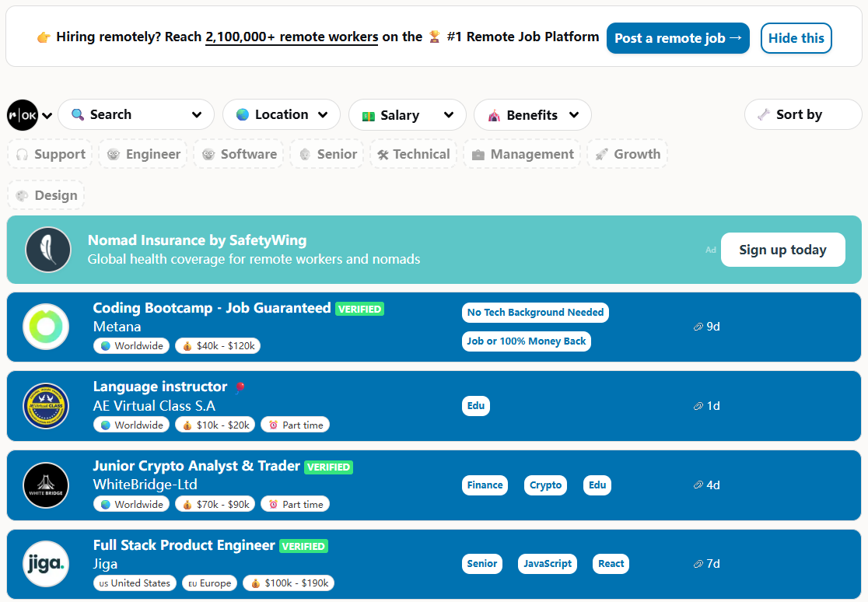Enable the Design tag filter

(x=47, y=195)
